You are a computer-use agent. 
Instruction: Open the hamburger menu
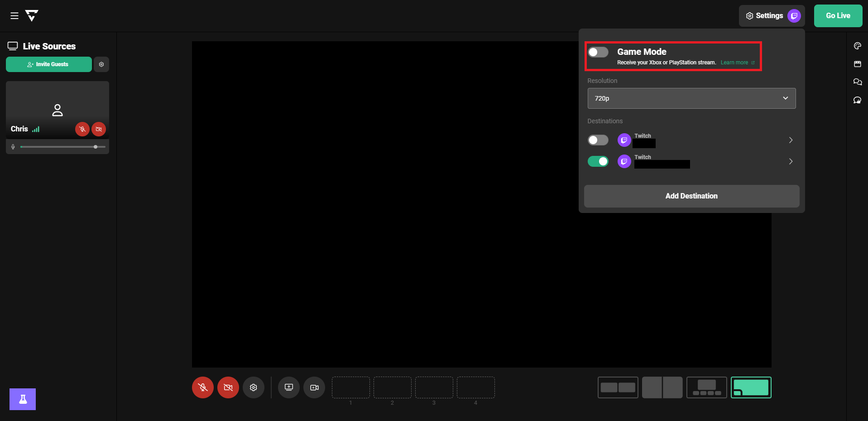tap(14, 16)
